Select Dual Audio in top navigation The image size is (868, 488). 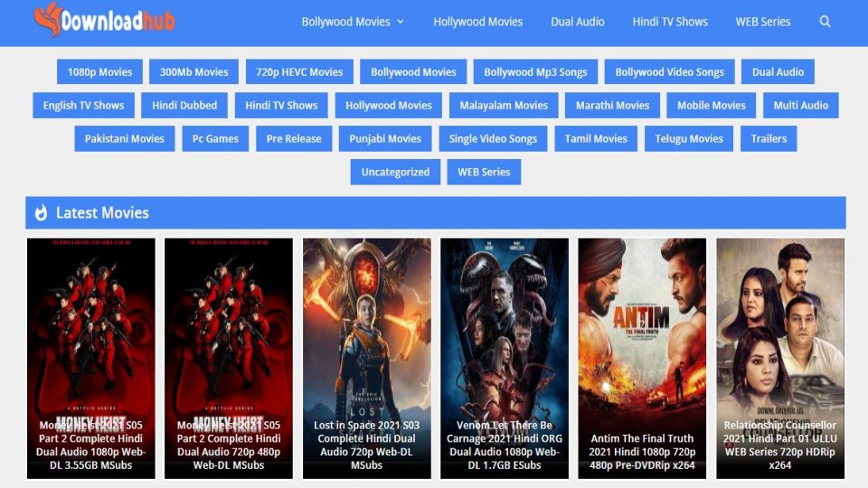click(578, 22)
